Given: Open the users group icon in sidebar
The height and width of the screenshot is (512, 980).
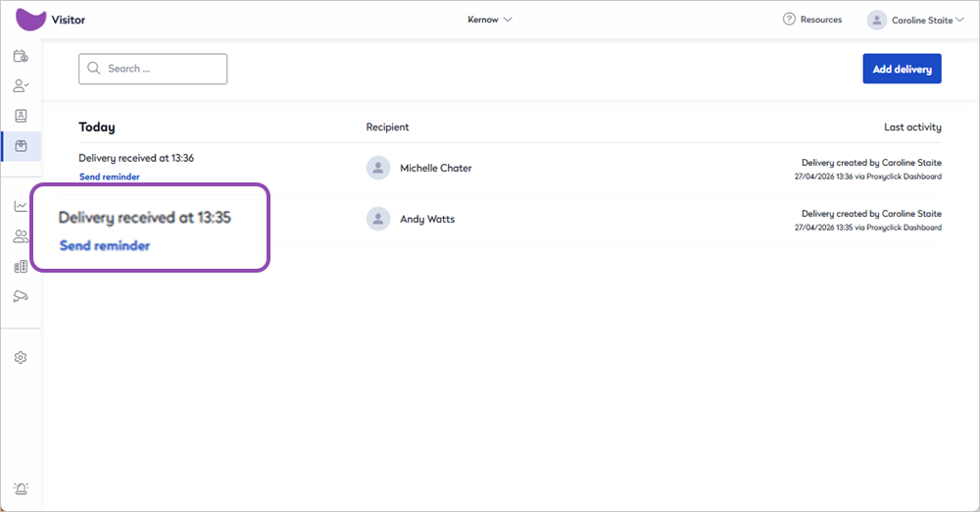Looking at the screenshot, I should 21,236.
